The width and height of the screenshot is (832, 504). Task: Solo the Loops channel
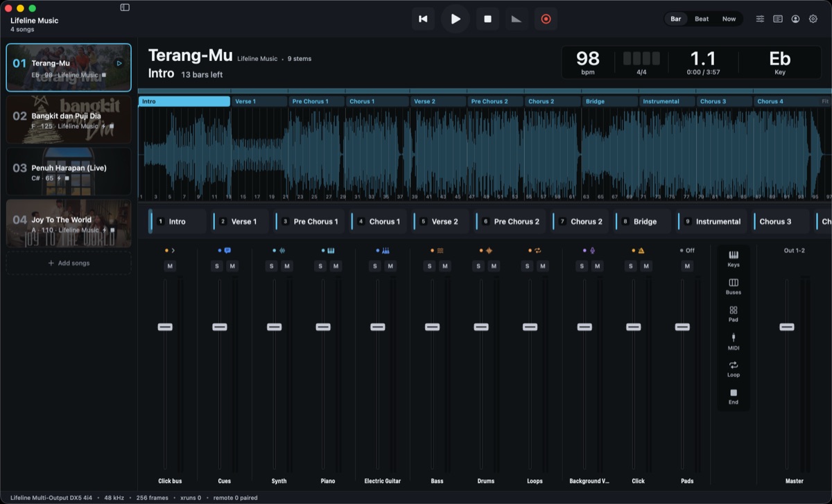(x=527, y=266)
